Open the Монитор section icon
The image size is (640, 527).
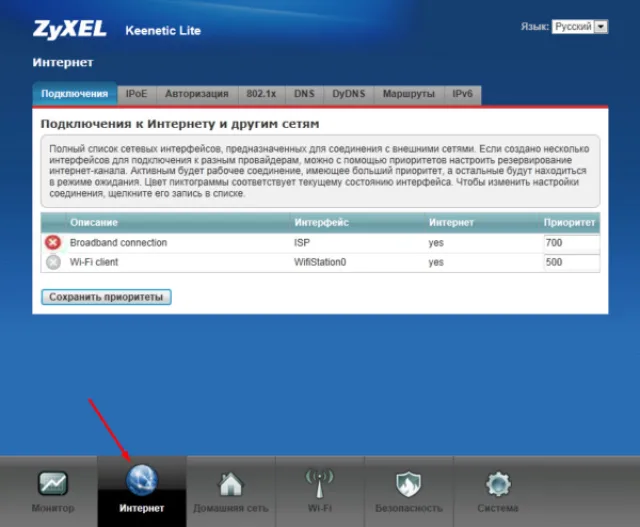[x=53, y=484]
